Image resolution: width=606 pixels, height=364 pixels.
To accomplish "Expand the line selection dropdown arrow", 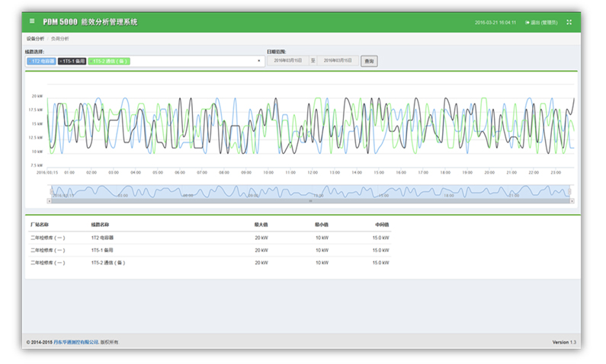I will coord(258,60).
